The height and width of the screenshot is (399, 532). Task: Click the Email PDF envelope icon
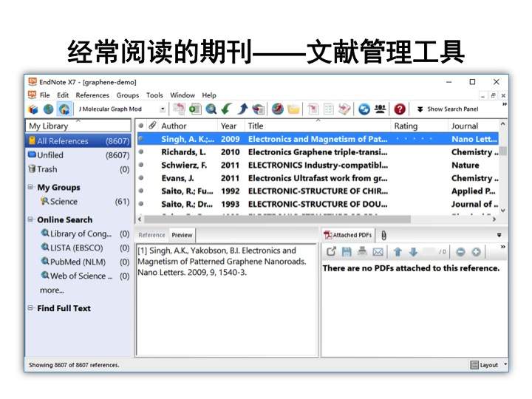click(x=378, y=252)
